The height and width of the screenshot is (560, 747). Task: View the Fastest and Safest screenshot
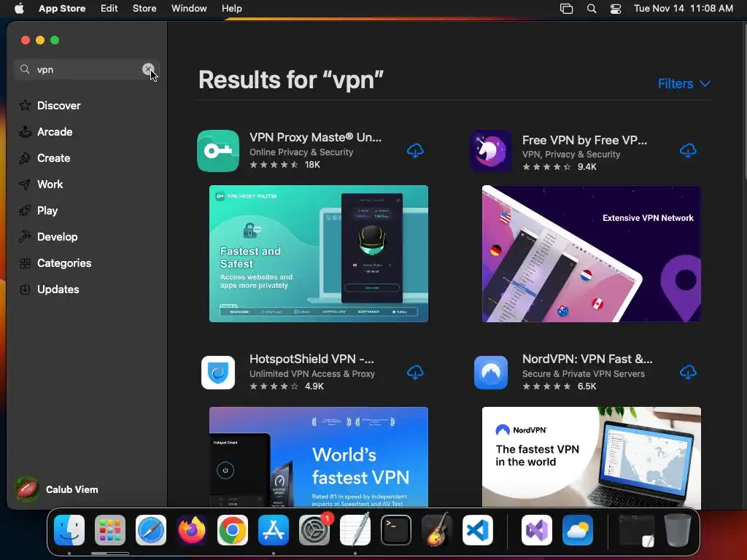[x=319, y=254]
